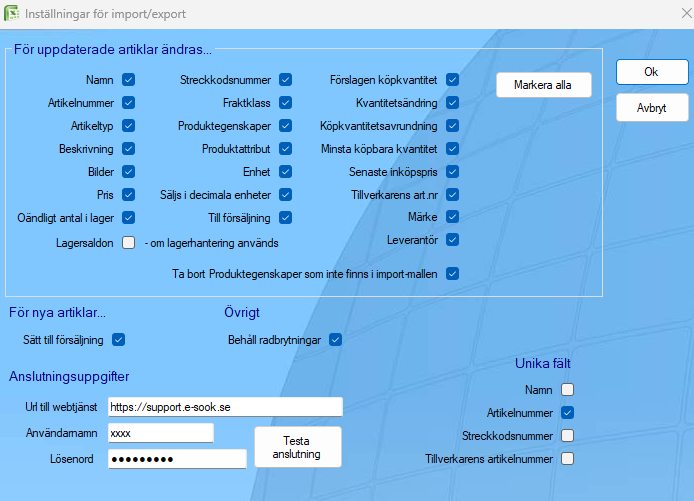Screen dimensions: 694x501
Task: Uncheck Minsta köpbara kvantitet checkbox
Action: [x=452, y=149]
